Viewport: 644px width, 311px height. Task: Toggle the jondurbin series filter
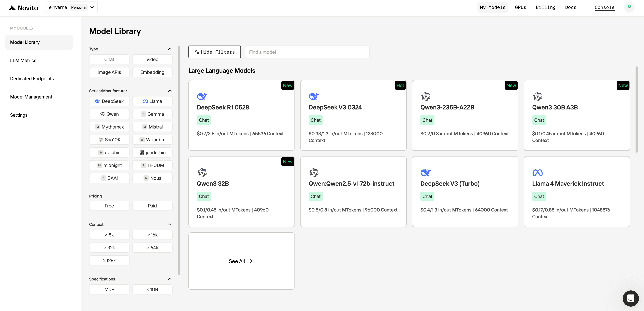(x=152, y=152)
